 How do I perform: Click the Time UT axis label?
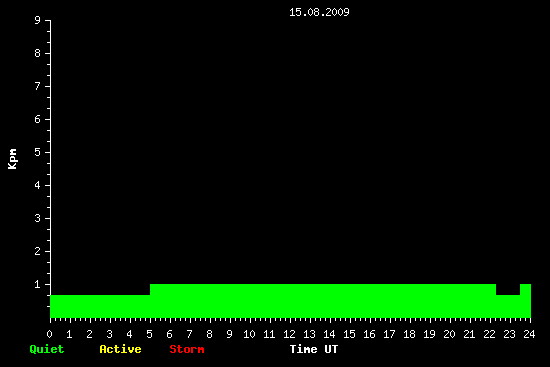coord(314,349)
